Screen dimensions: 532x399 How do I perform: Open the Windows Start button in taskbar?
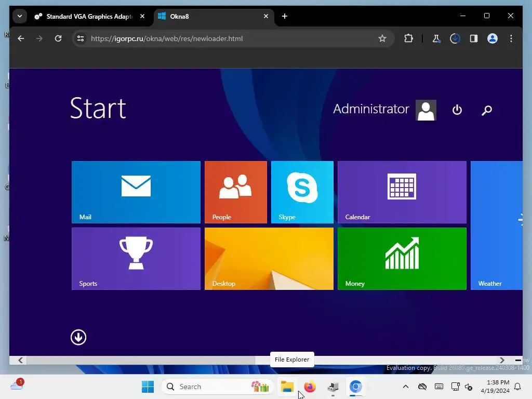148,387
